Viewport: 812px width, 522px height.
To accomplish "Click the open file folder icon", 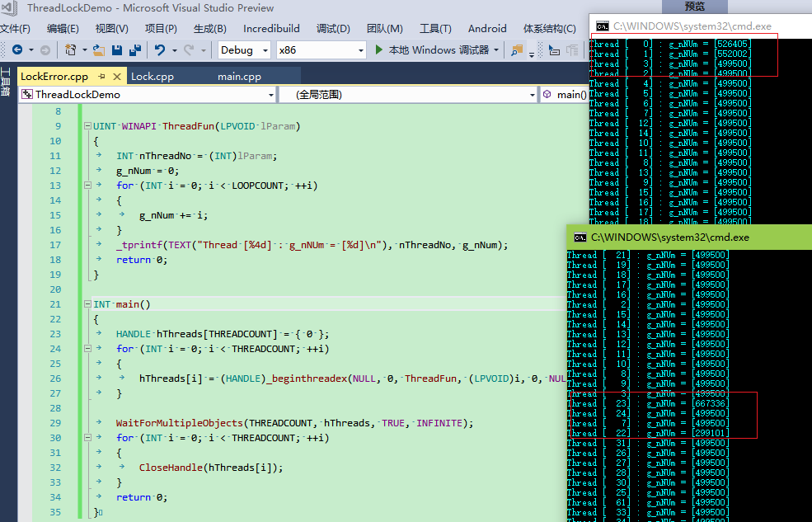I will point(99,50).
